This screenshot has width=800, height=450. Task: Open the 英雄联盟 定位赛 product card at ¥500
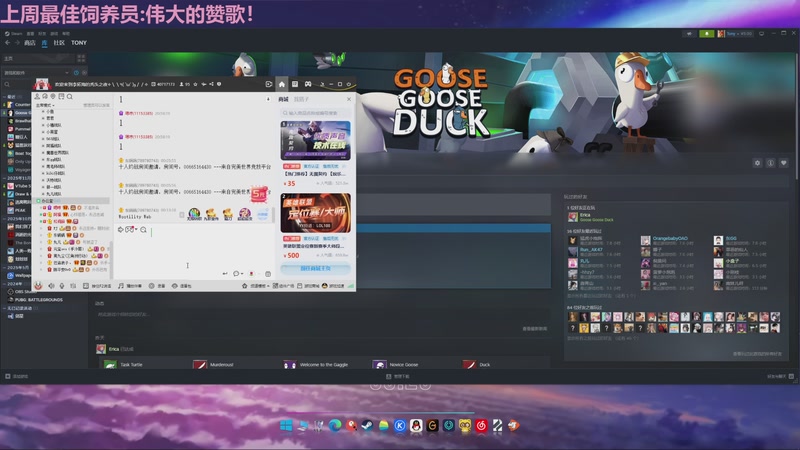(315, 226)
